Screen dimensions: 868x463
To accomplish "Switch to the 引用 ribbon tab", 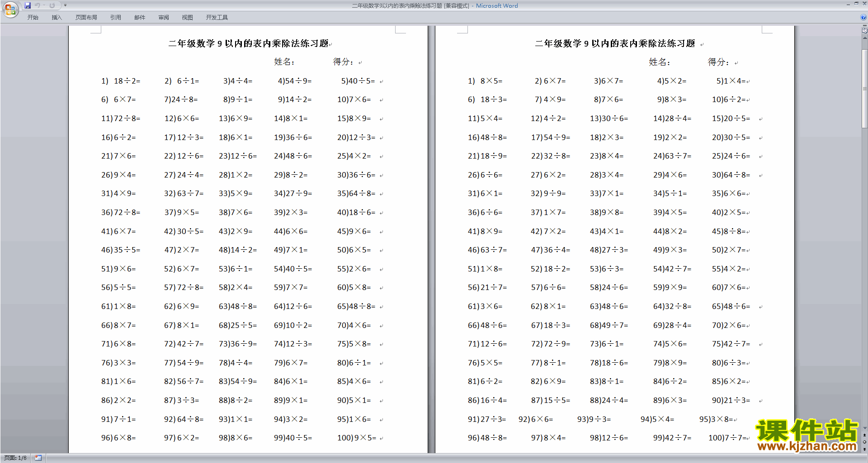I will [x=115, y=18].
